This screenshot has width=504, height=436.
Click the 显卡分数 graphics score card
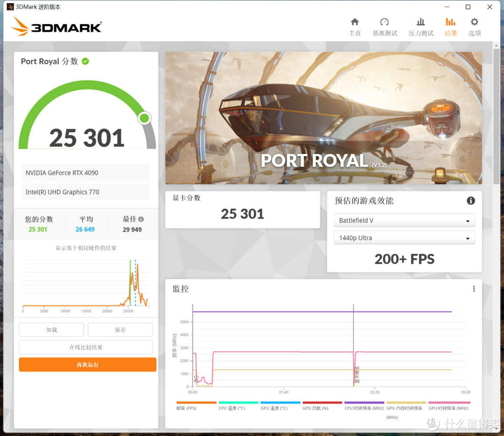(242, 210)
